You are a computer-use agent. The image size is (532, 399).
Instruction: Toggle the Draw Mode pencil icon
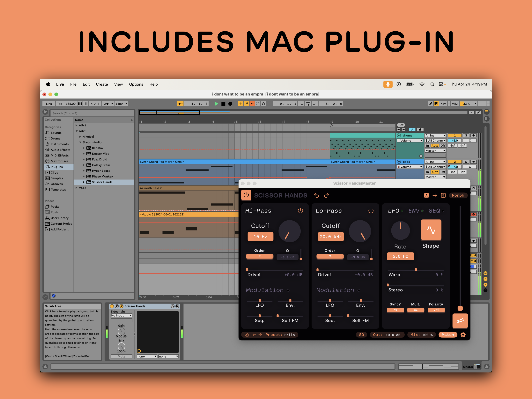coord(430,104)
